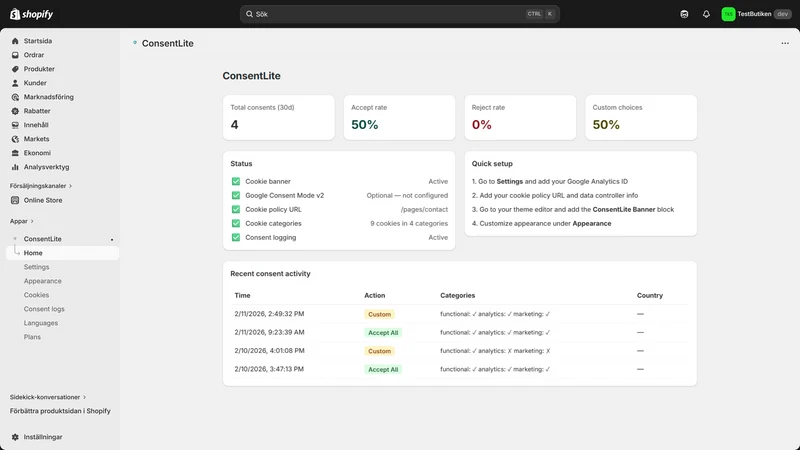Click the Reject rate 0% card
800x450 pixels.
point(520,117)
